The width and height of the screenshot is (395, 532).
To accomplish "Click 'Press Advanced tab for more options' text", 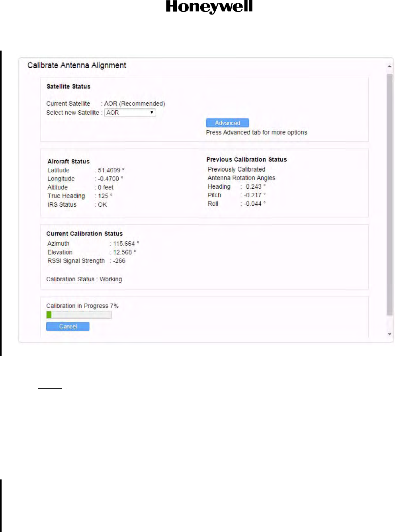I will (256, 133).
